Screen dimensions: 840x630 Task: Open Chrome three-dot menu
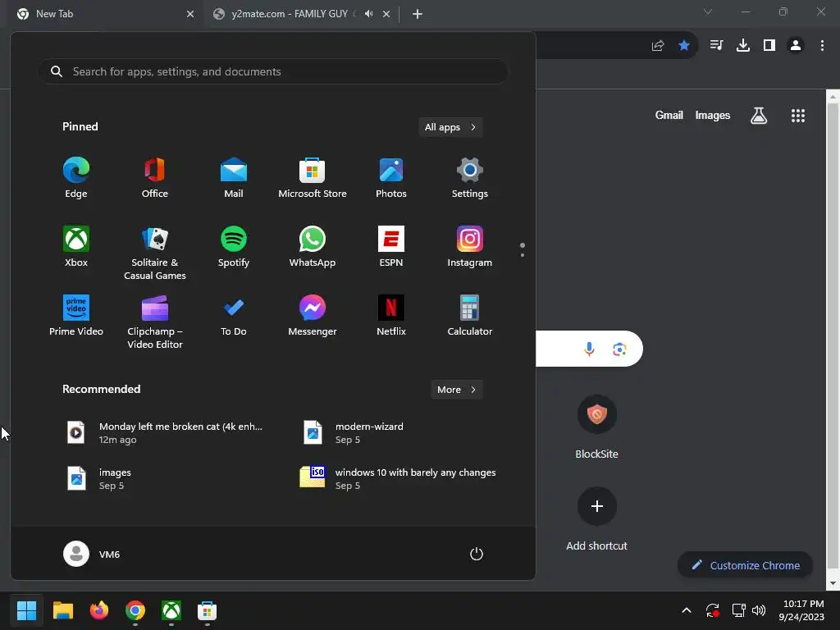click(x=822, y=46)
